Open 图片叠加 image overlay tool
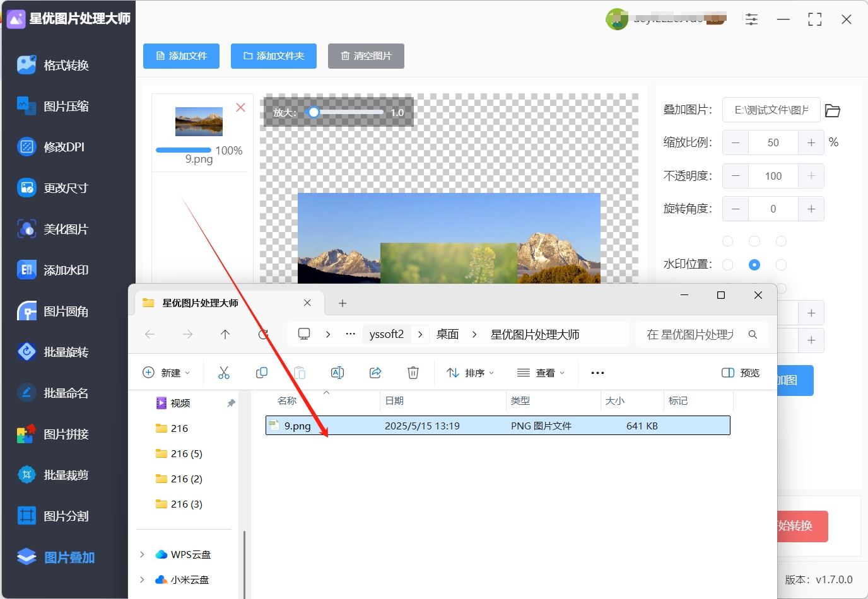Image resolution: width=868 pixels, height=599 pixels. [57, 557]
